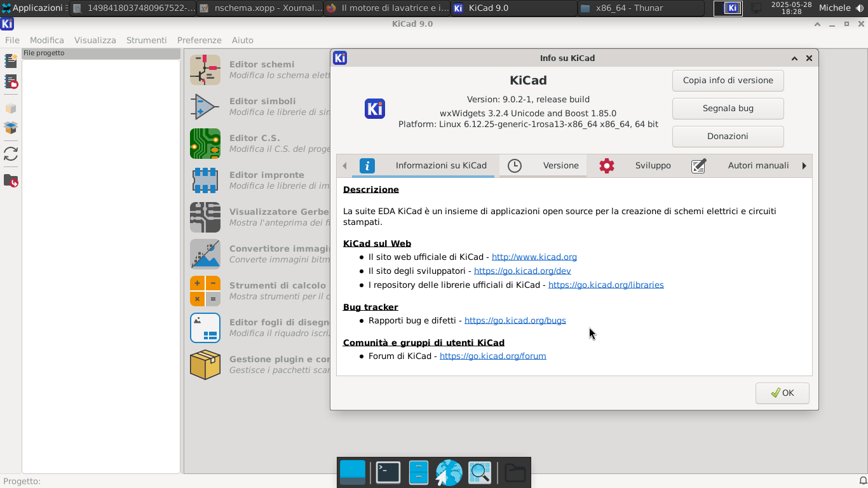Open the application finder magnifier icon in the dock
Viewport: 868px width, 488px height.
pos(480,473)
